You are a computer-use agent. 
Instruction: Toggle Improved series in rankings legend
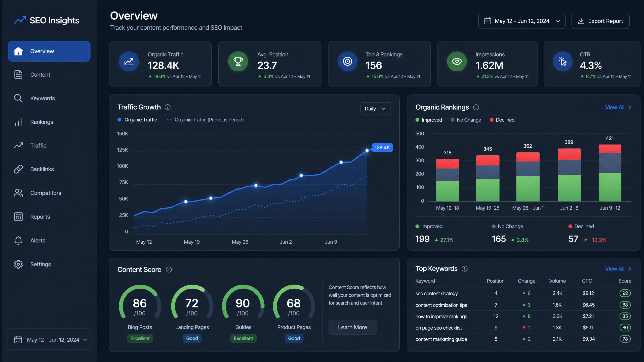[x=429, y=120]
